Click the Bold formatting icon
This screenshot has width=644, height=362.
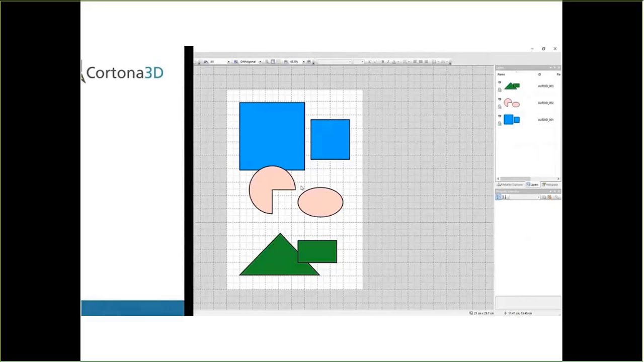coord(383,62)
